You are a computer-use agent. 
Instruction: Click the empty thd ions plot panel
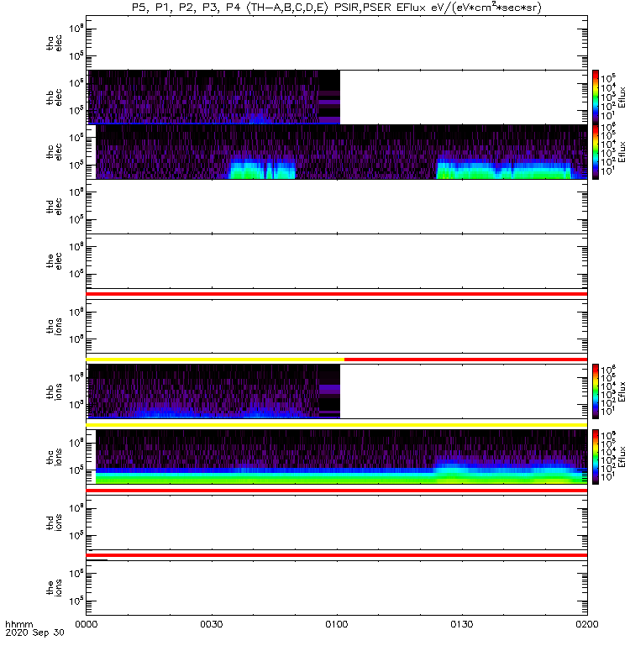click(x=337, y=522)
